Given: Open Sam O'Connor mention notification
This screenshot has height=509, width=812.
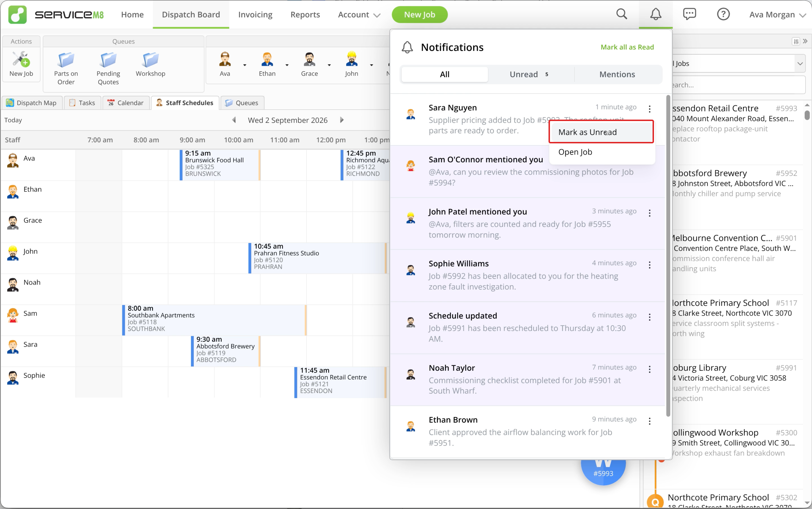Looking at the screenshot, I should (527, 172).
